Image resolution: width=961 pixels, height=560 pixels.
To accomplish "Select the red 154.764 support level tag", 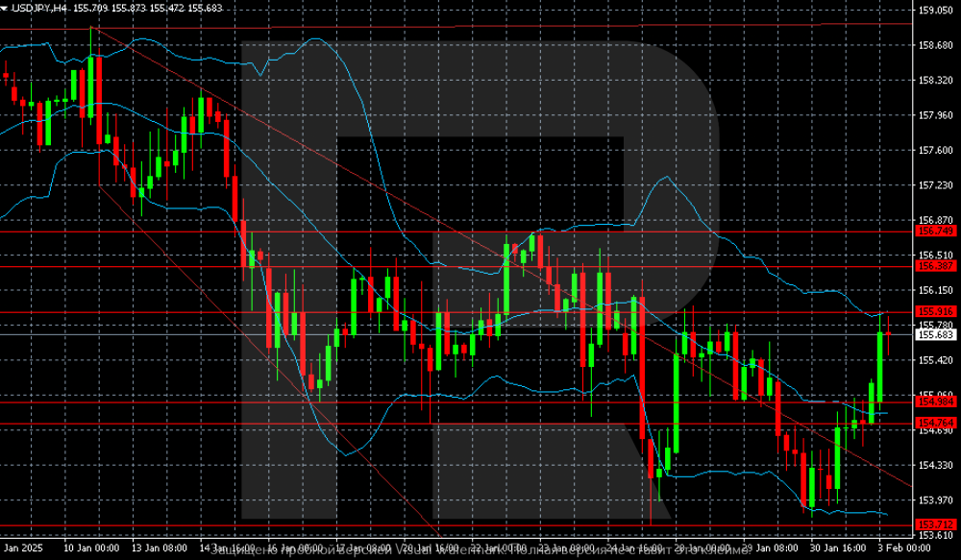I will click(x=935, y=424).
